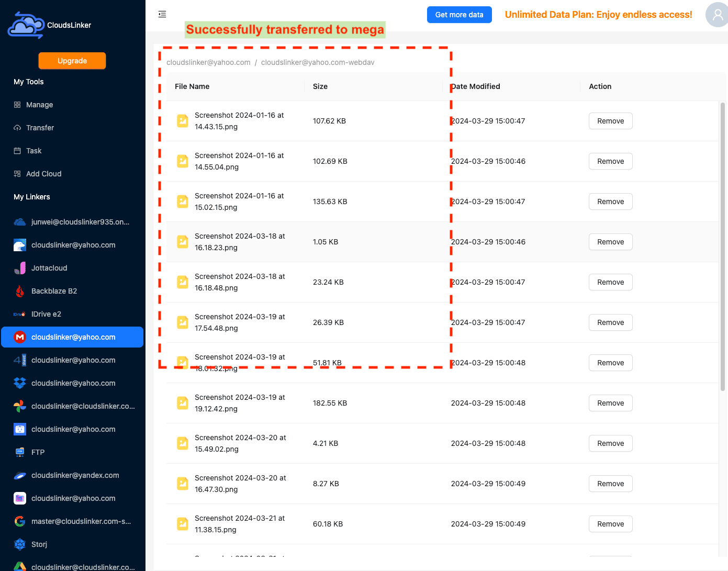Click the Yandex disk icon
728x571 pixels.
point(20,475)
